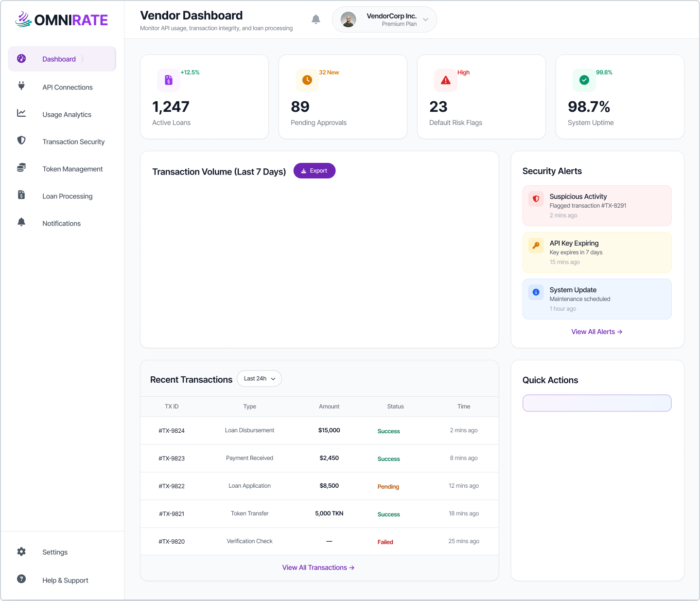Open the Default Risk Flags card
700x601 pixels.
click(x=481, y=97)
